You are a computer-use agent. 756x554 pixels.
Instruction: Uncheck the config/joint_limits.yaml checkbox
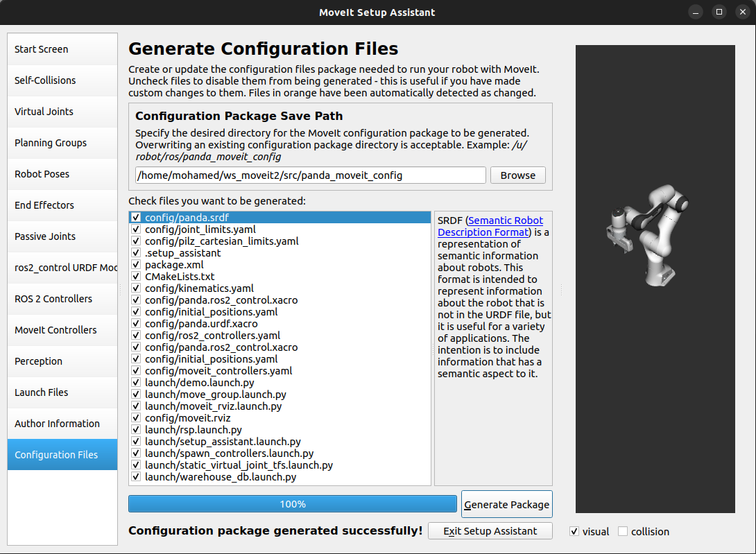tap(136, 230)
